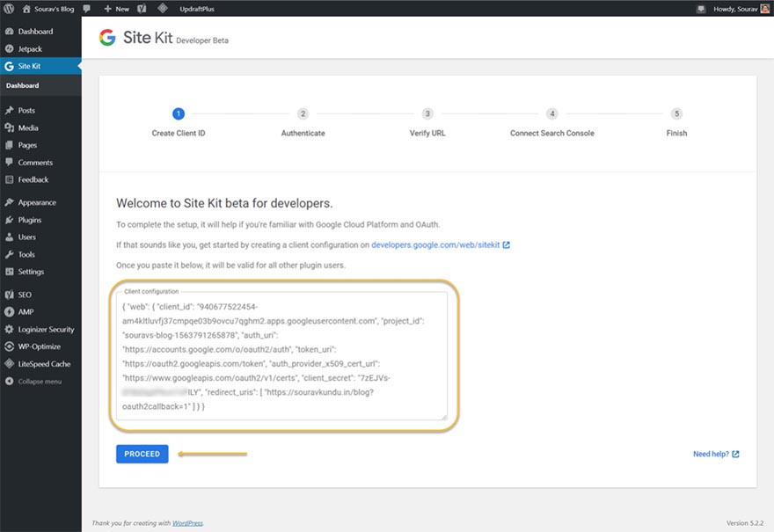Click the SEO Yoast sidebar icon
The height and width of the screenshot is (532, 774).
pos(9,295)
